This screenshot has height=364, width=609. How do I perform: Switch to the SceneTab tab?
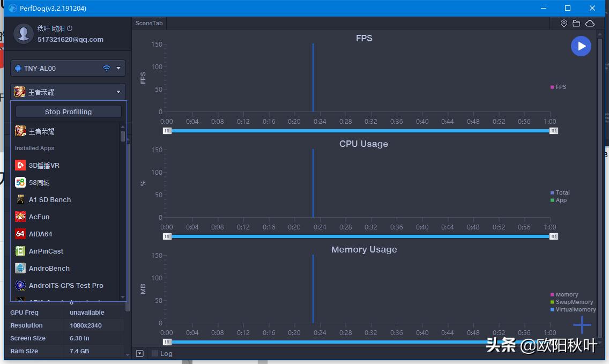point(149,23)
